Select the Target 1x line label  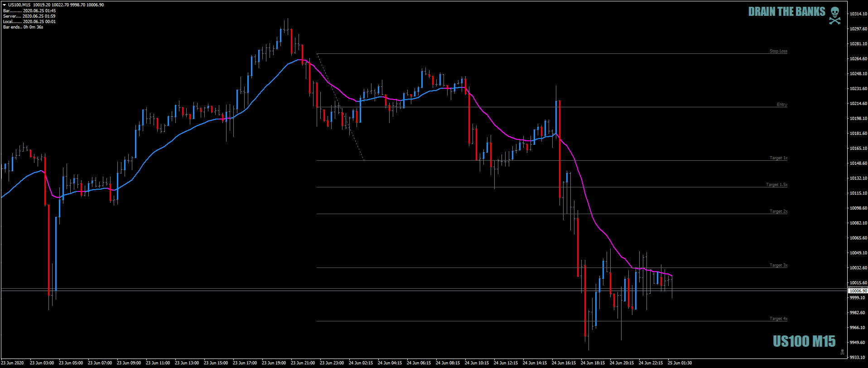click(x=778, y=158)
